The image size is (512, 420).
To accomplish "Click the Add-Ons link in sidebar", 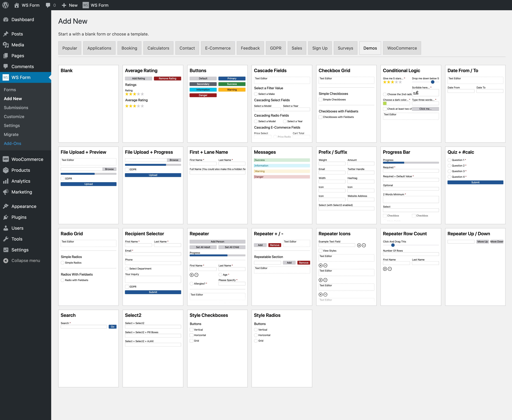I will (13, 143).
